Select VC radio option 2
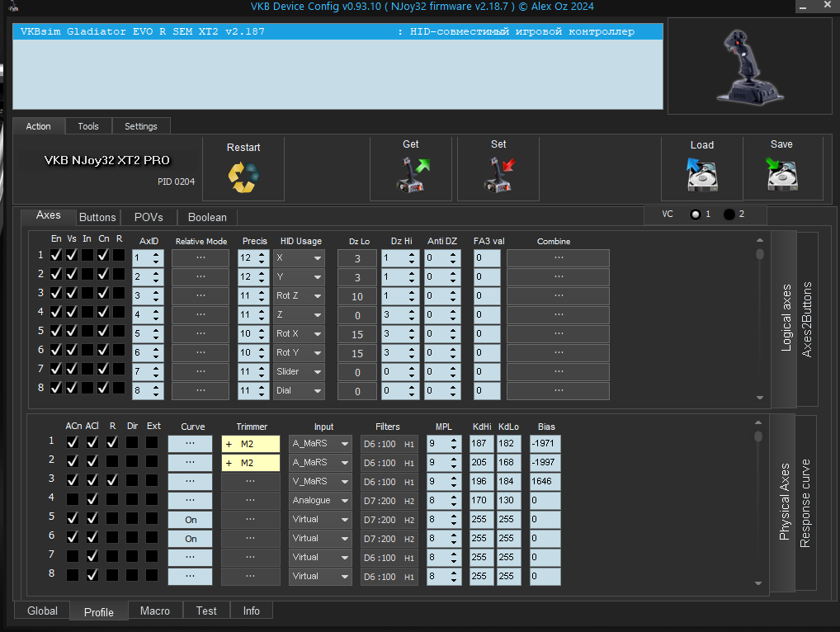Viewport: 840px width, 632px height. [729, 215]
